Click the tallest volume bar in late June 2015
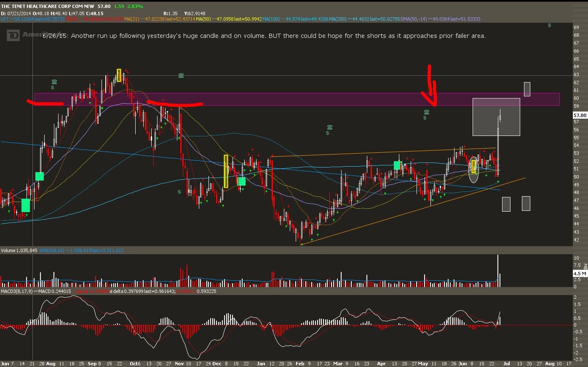 tap(498, 271)
